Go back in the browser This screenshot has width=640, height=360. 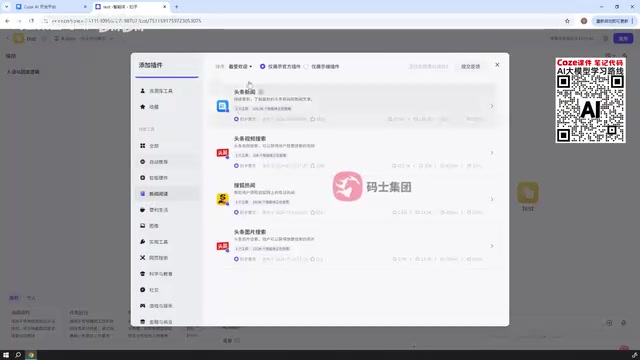pyautogui.click(x=7, y=21)
